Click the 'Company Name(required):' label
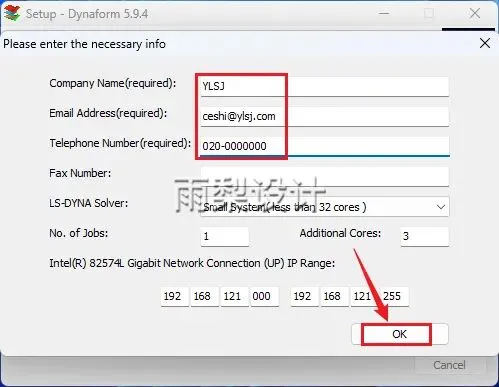 point(113,83)
